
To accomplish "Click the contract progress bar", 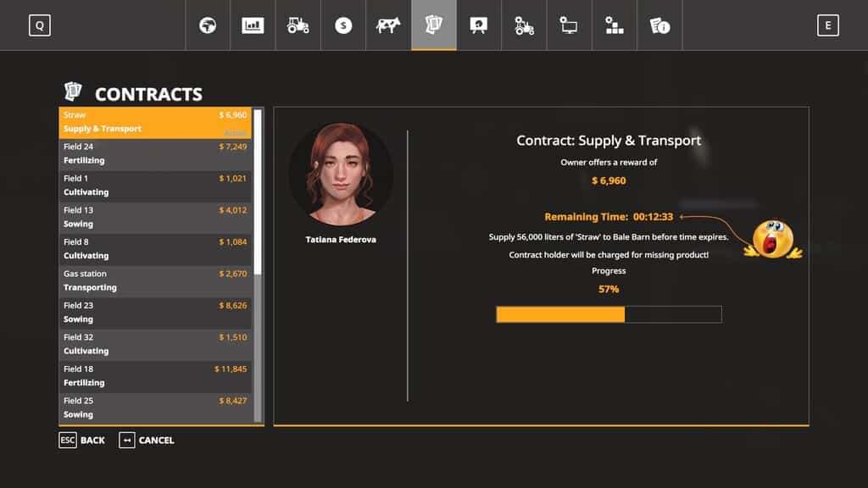I will (x=609, y=315).
